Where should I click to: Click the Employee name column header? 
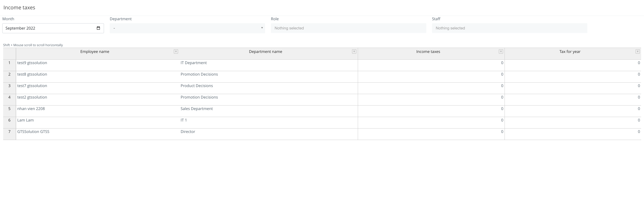coord(95,52)
